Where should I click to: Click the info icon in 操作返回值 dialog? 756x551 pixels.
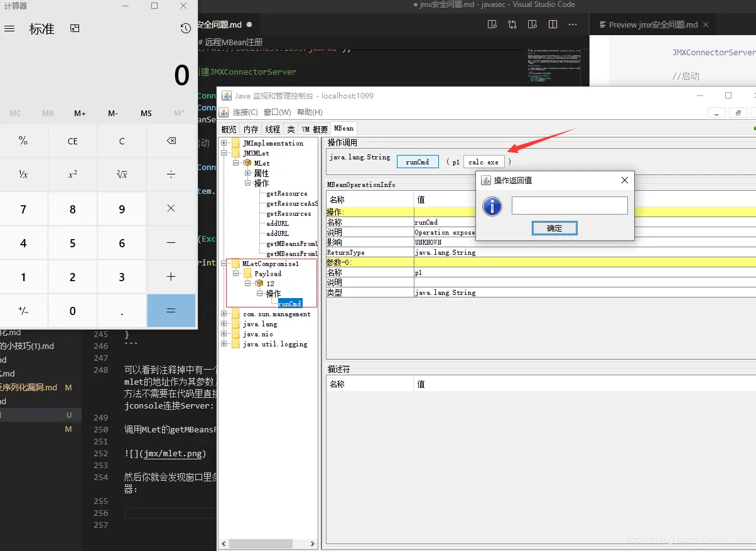coord(492,206)
